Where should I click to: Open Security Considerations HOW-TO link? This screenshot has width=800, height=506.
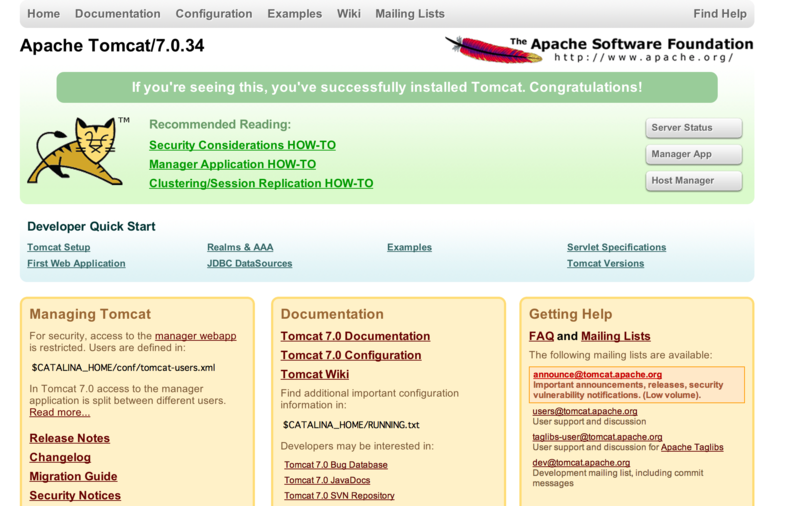coord(242,145)
